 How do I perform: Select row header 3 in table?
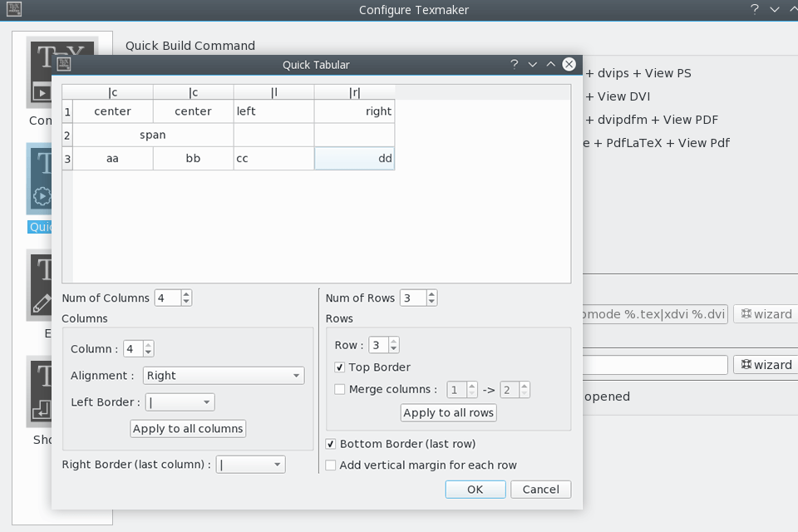click(x=67, y=159)
